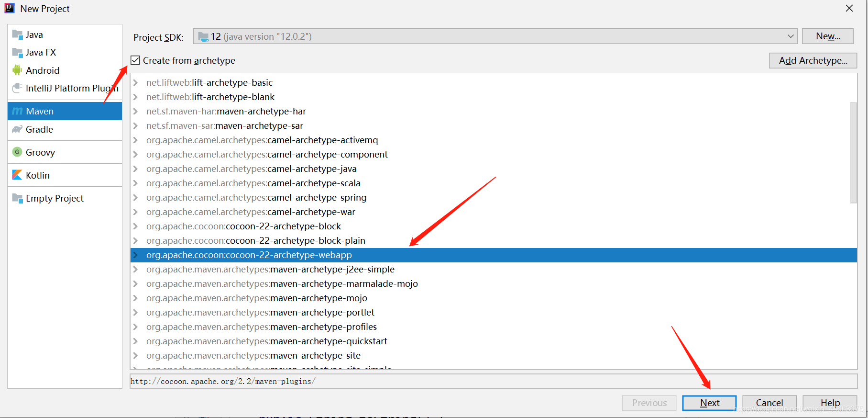Open the Project SDK dropdown arrow
This screenshot has width=868, height=418.
click(x=791, y=36)
